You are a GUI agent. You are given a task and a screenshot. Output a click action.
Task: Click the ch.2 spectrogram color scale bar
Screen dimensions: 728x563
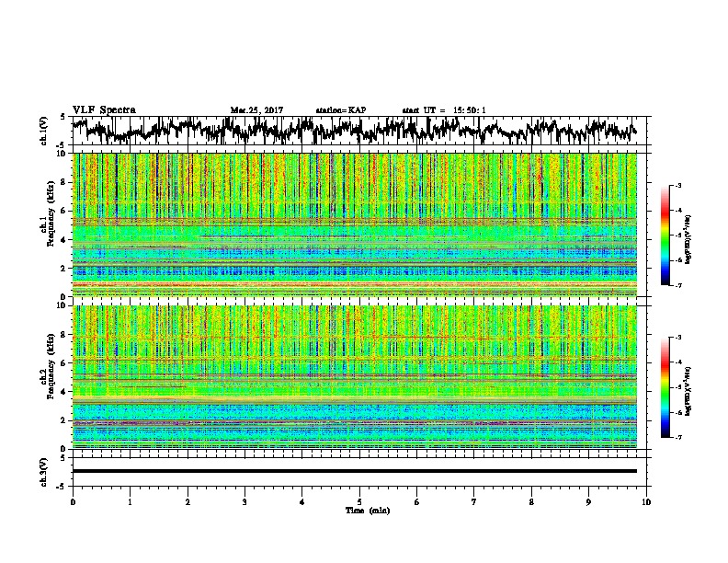[665, 387]
